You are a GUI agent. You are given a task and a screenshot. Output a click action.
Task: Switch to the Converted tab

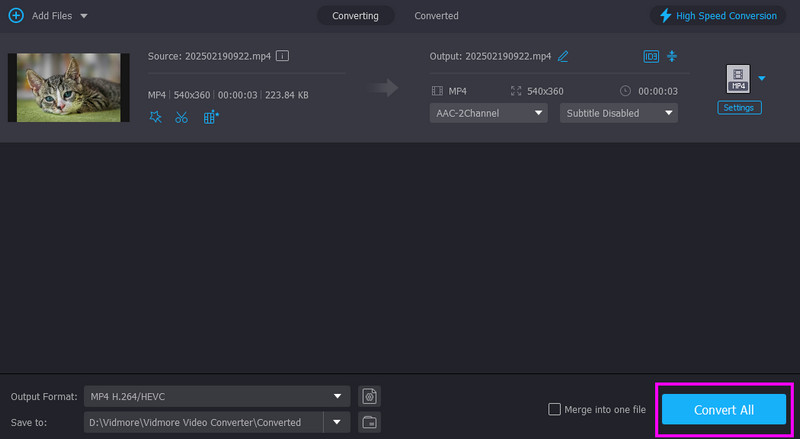(436, 16)
